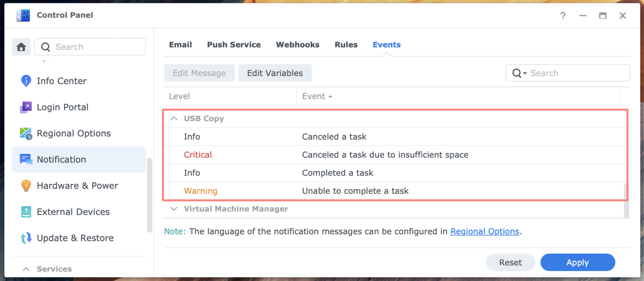Select the Login Portal sidebar icon
The image size is (644, 281).
[x=26, y=107]
